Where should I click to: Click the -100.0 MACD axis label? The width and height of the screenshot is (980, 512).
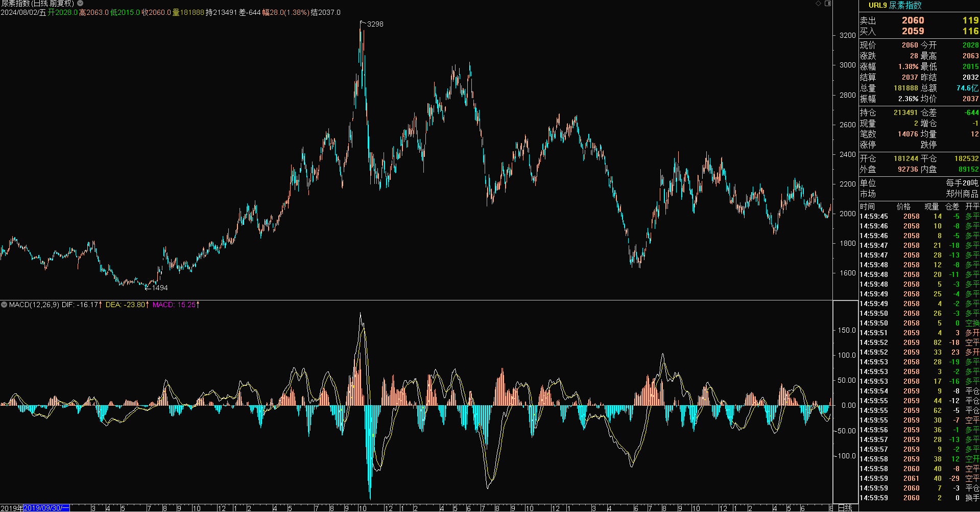coord(846,456)
